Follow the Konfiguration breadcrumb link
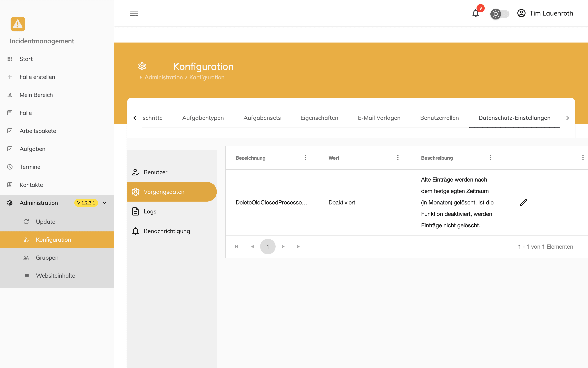This screenshot has width=588, height=368. coord(207,77)
